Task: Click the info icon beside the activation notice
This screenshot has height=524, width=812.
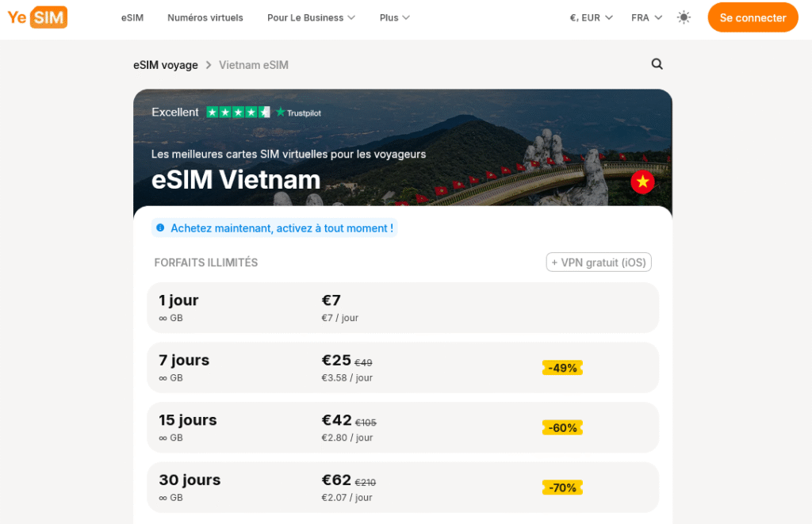Action: point(161,228)
